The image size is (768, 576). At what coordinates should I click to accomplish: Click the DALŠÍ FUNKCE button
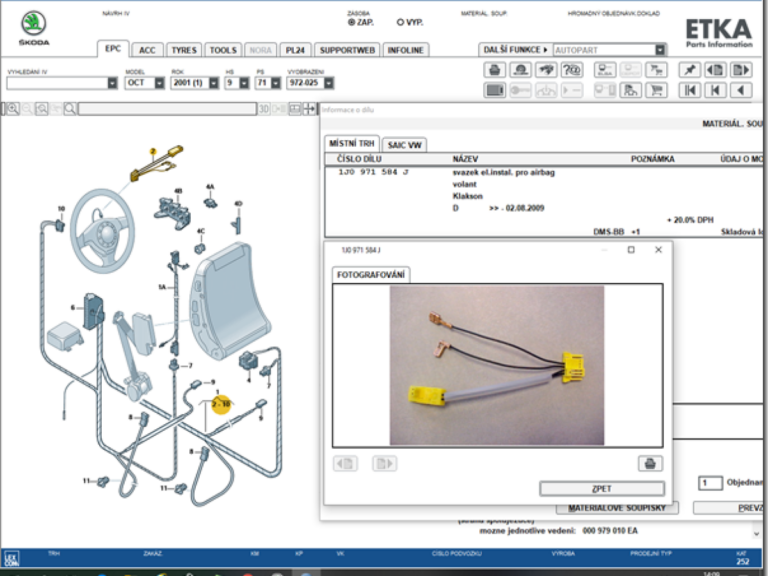click(515, 49)
